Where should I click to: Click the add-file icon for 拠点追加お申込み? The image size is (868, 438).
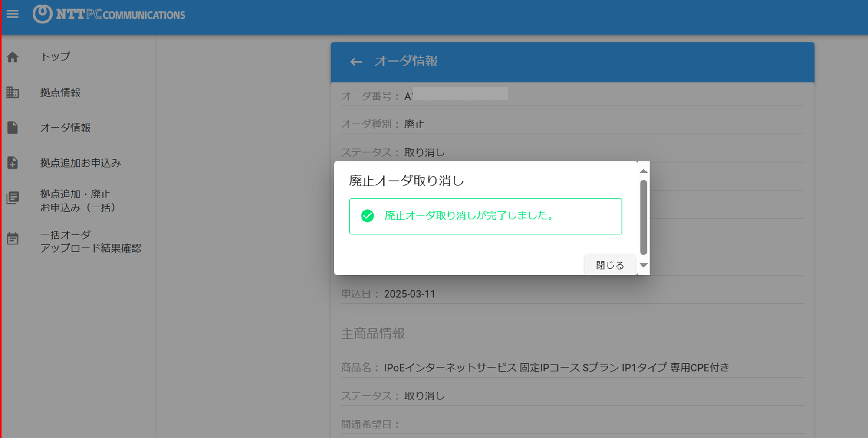(x=13, y=163)
